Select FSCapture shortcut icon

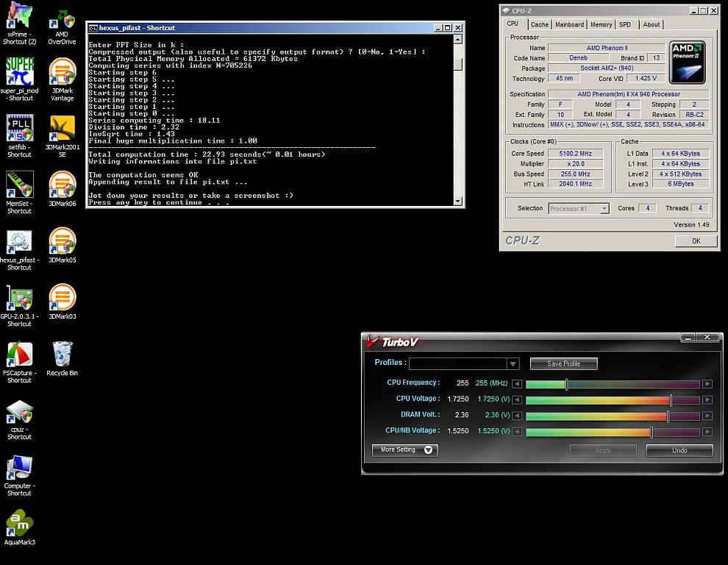20,362
